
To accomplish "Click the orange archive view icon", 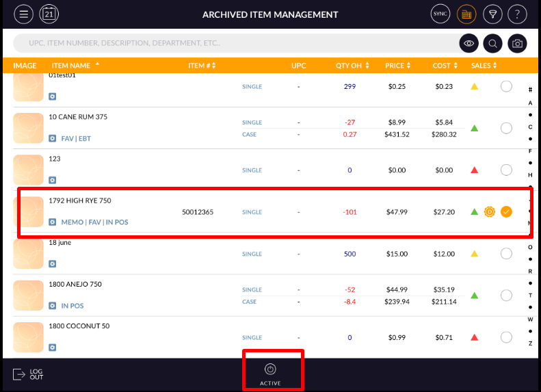I will coord(466,14).
